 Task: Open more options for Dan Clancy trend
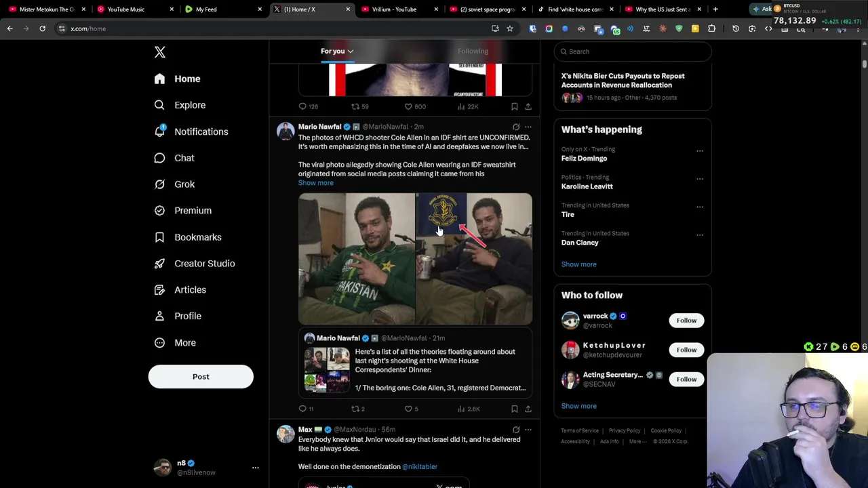(700, 235)
